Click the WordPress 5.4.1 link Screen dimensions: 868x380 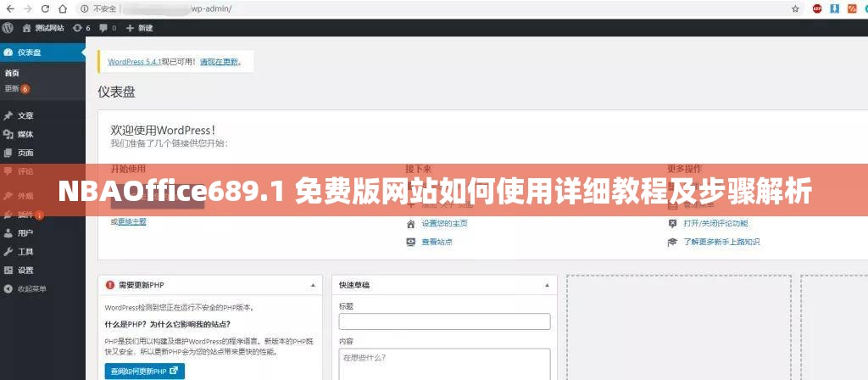135,62
